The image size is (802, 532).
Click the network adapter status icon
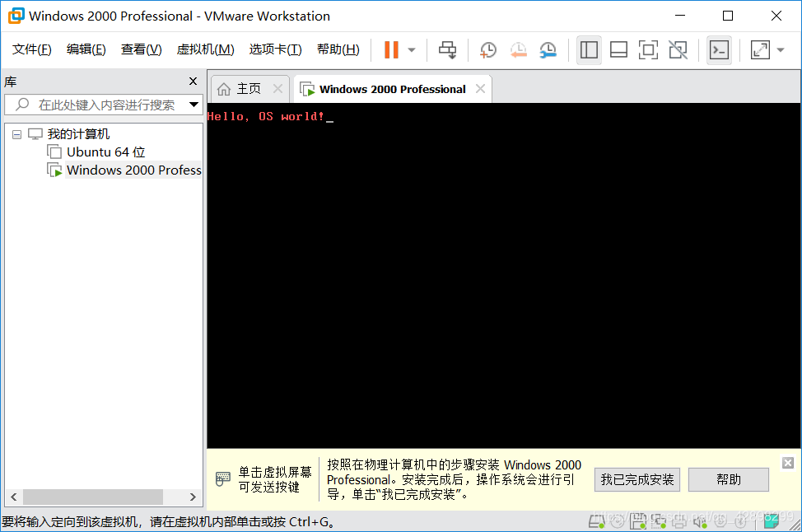pyautogui.click(x=659, y=521)
